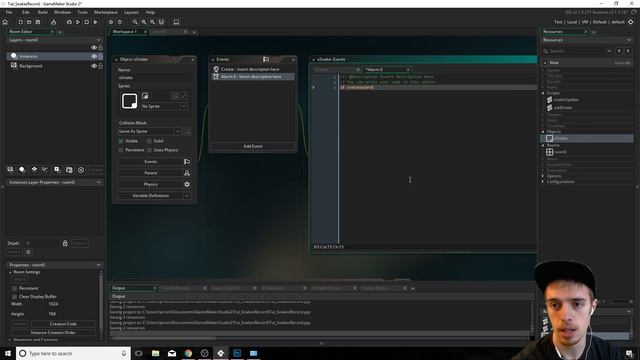Open the target manager crosshair icon

[x=631, y=22]
